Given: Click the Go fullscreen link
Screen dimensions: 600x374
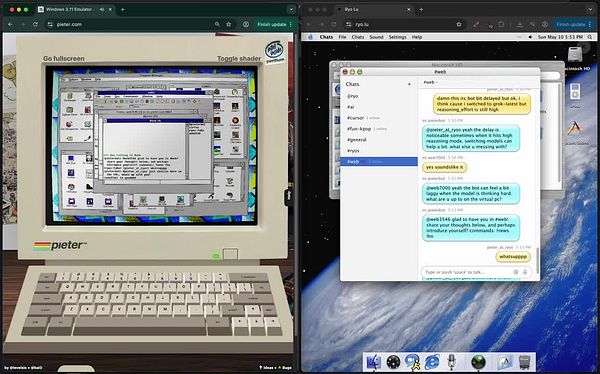Looking at the screenshot, I should pos(64,59).
